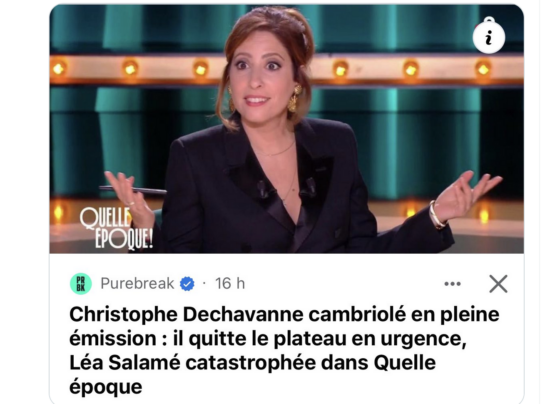Open the info icon on the article image

pyautogui.click(x=489, y=37)
